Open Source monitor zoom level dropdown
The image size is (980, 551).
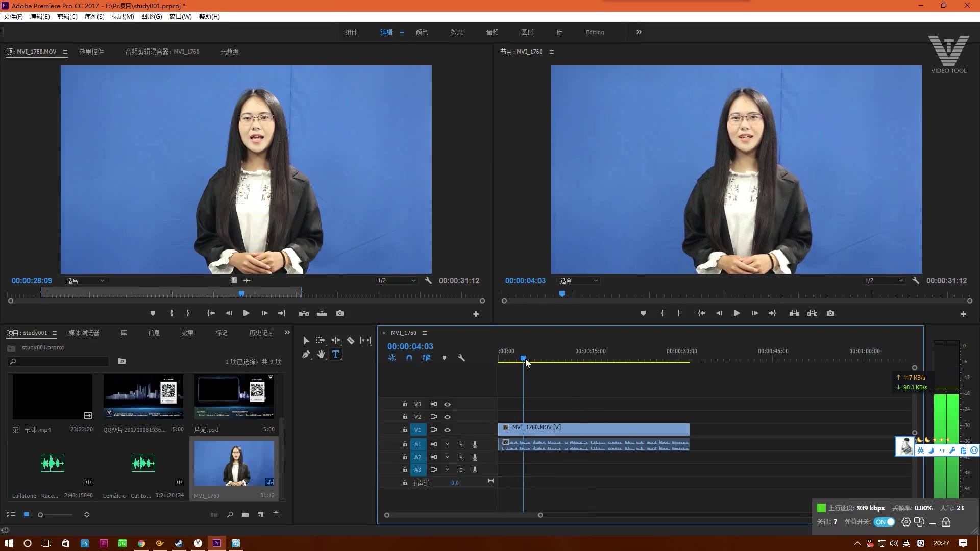[x=85, y=281]
